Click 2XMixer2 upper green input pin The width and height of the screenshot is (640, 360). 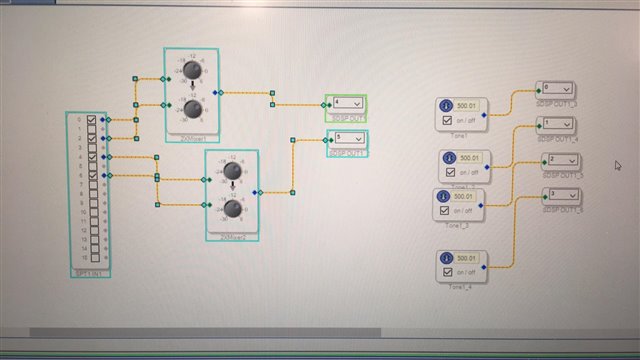coord(209,180)
